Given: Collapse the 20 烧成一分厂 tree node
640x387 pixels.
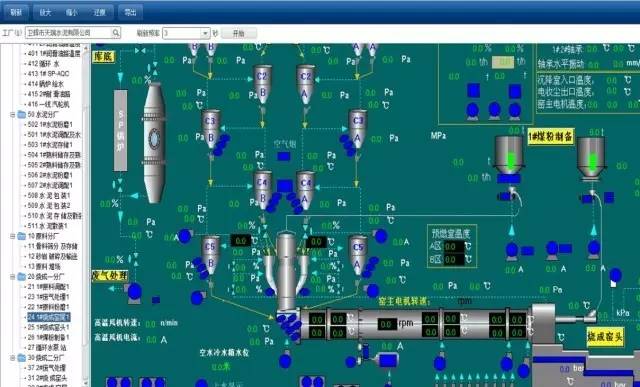Looking at the screenshot, I should [x=13, y=277].
